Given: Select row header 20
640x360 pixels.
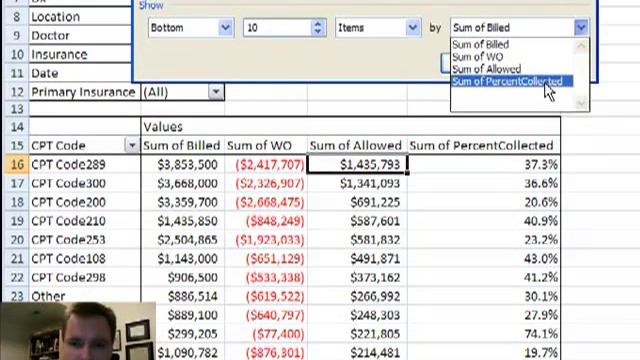Looking at the screenshot, I should pos(16,240).
